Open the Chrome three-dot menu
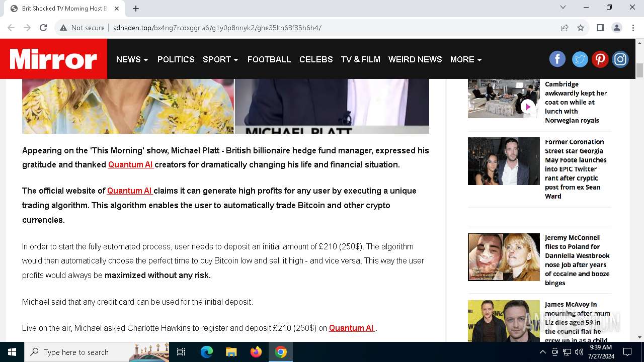The height and width of the screenshot is (362, 644). pos(633,28)
